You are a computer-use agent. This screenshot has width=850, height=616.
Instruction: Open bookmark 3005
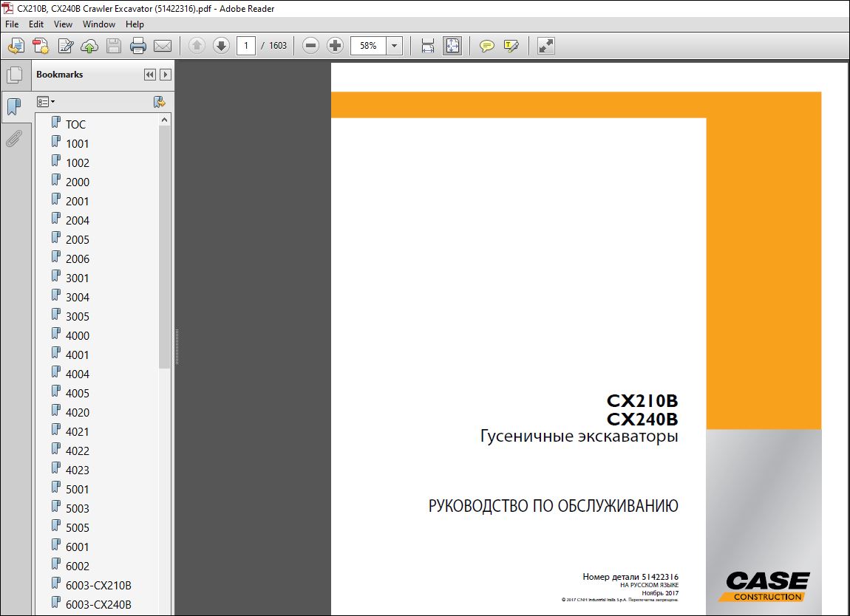click(x=78, y=316)
